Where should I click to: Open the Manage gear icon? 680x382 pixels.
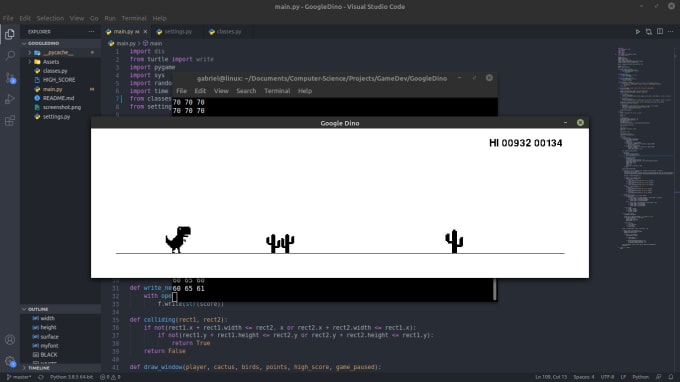(10, 361)
